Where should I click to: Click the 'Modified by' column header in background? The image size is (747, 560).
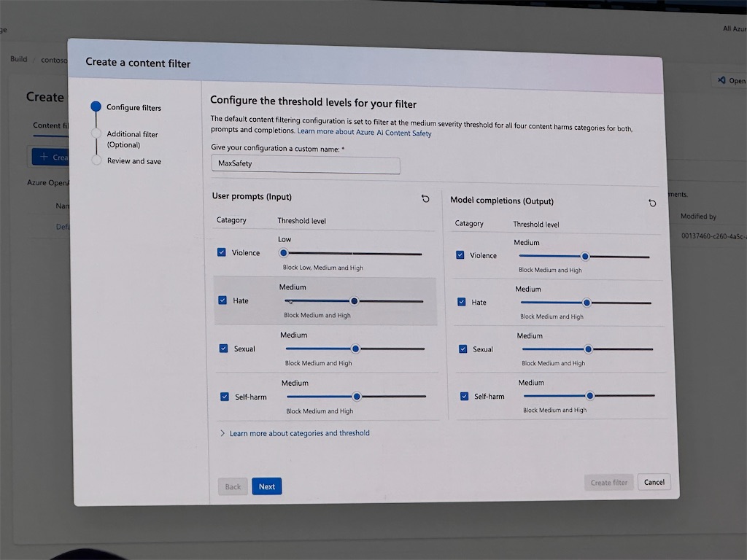tap(698, 216)
